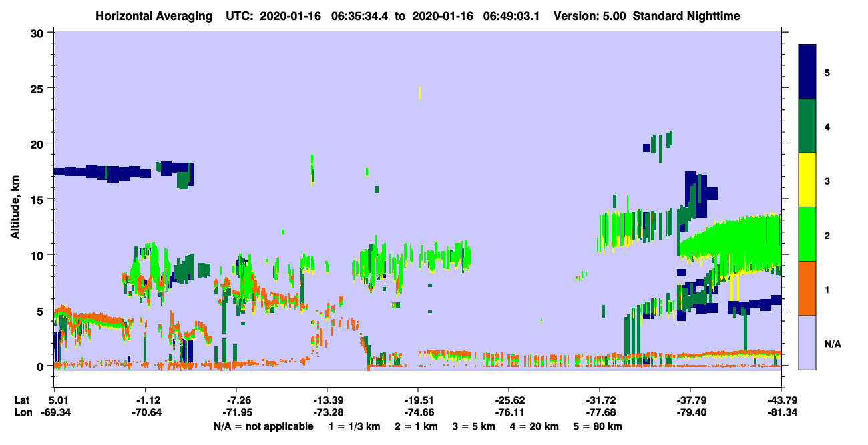Image resolution: width=868 pixels, height=445 pixels.
Task: Click the latitude value '-25.62'
Action: (x=509, y=400)
